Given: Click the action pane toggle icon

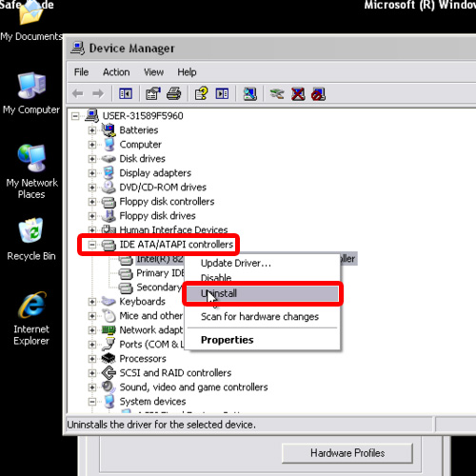Looking at the screenshot, I should [222, 93].
